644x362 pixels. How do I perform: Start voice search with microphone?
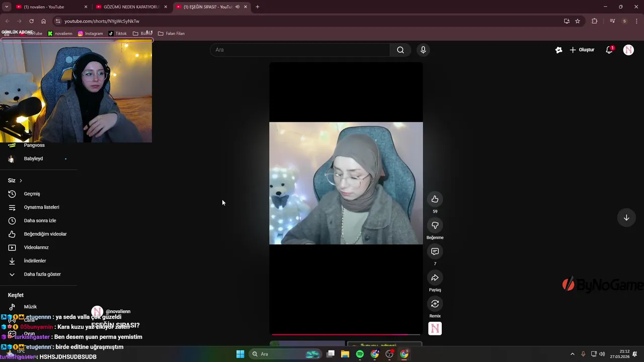click(x=423, y=50)
